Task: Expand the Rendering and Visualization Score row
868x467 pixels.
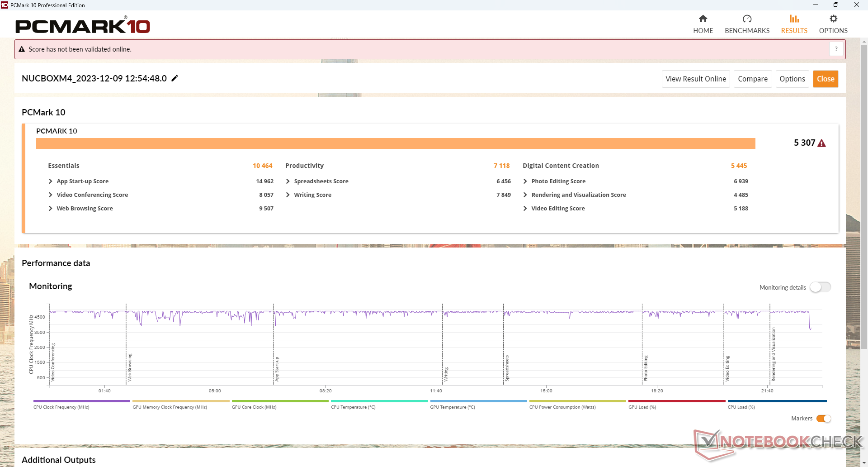Action: coord(525,195)
